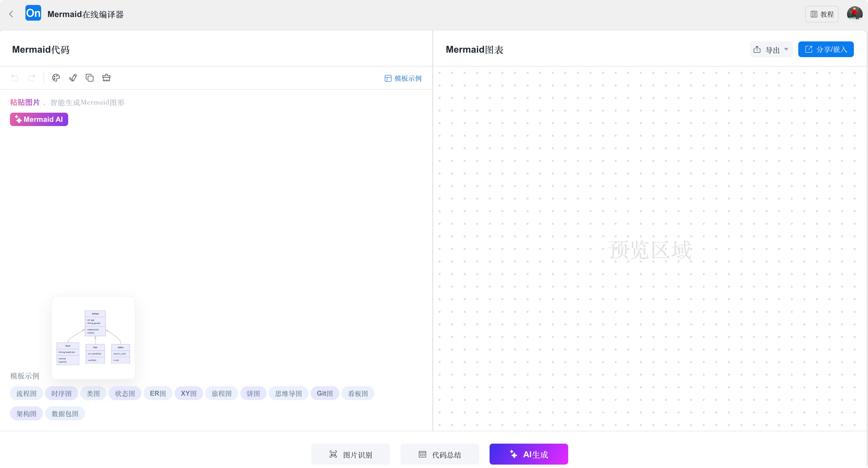The image size is (868, 468).
Task: Click the 图片识别 button
Action: pos(350,454)
